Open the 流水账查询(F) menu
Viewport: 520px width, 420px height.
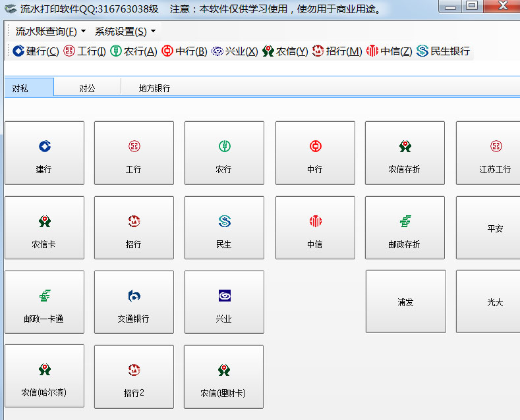point(50,32)
